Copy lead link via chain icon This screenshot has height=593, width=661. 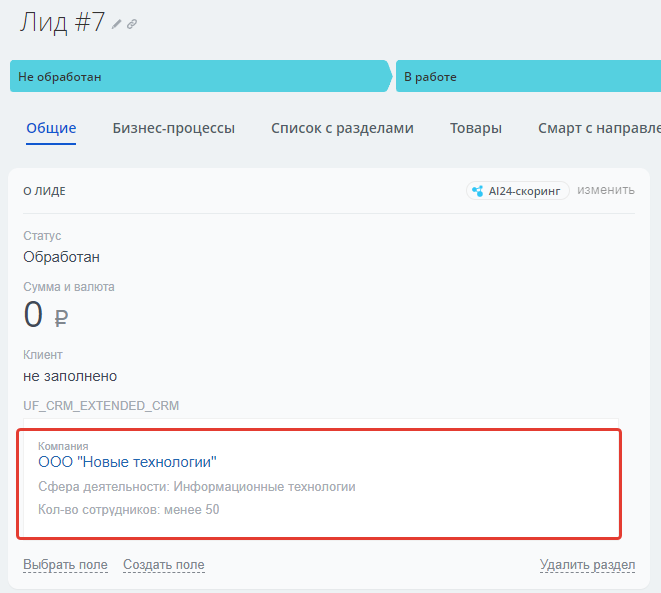[x=132, y=24]
